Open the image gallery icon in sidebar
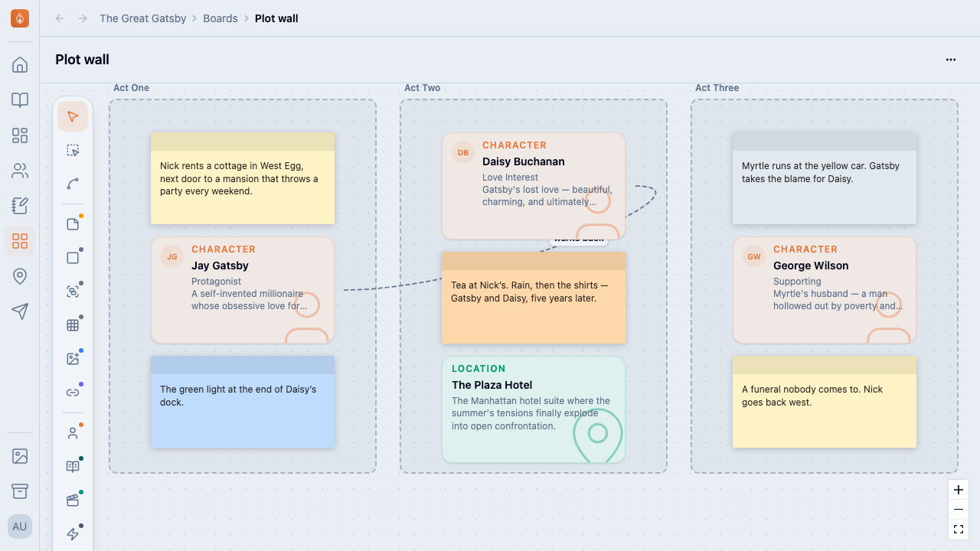The width and height of the screenshot is (980, 551). click(20, 456)
